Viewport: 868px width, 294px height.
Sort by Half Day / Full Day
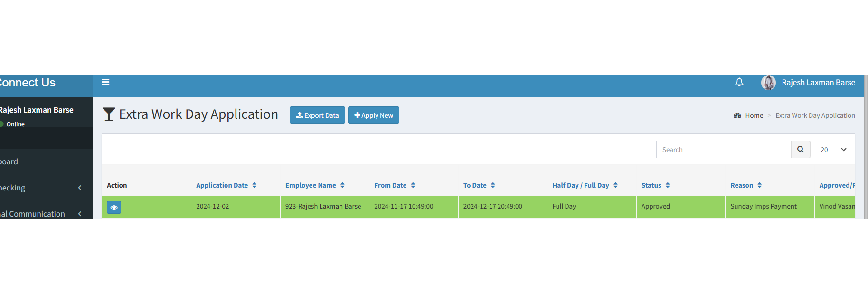click(x=585, y=185)
